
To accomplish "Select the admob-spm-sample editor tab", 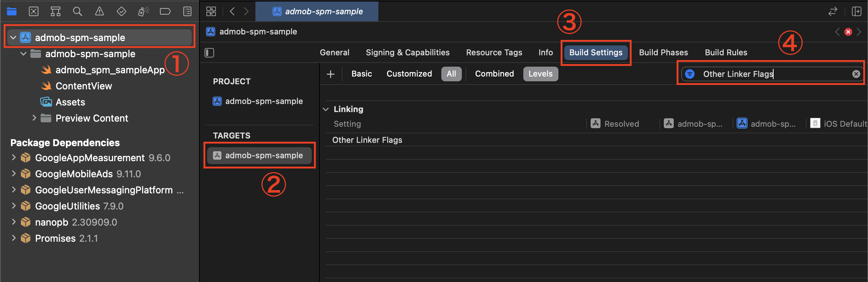I will [317, 11].
